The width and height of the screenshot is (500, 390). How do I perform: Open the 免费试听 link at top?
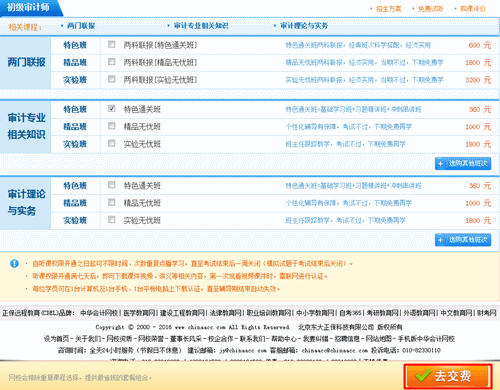pos(431,9)
